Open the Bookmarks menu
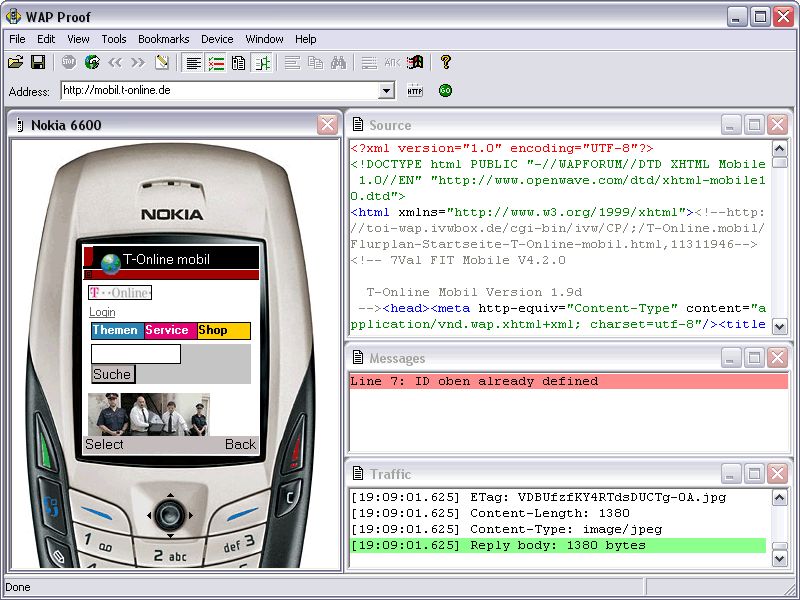This screenshot has height=600, width=800. (x=163, y=39)
